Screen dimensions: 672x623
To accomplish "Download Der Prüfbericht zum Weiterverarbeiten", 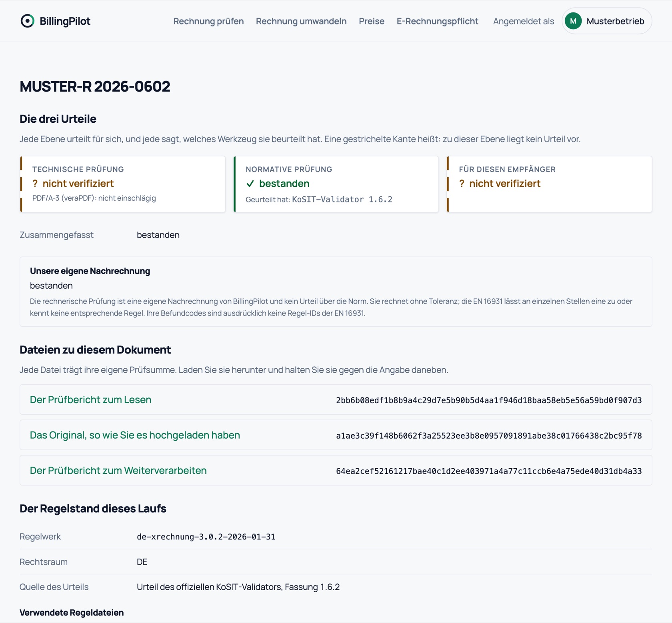I will 118,470.
